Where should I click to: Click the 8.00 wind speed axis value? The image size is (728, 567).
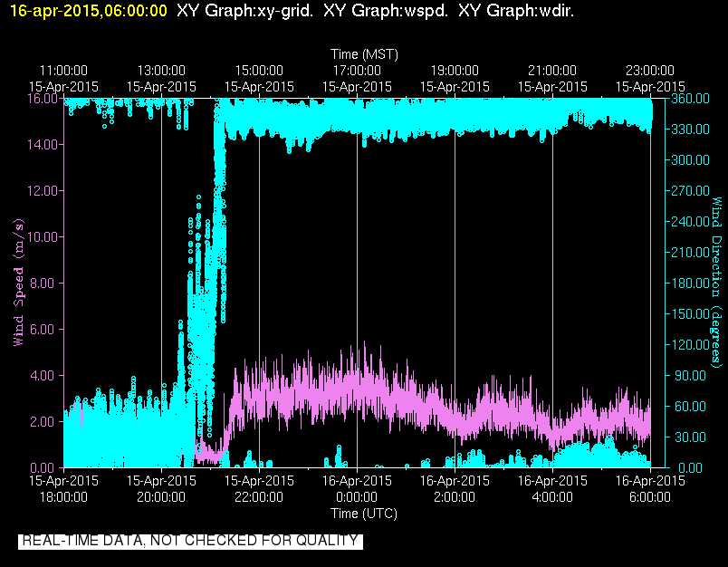(43, 283)
